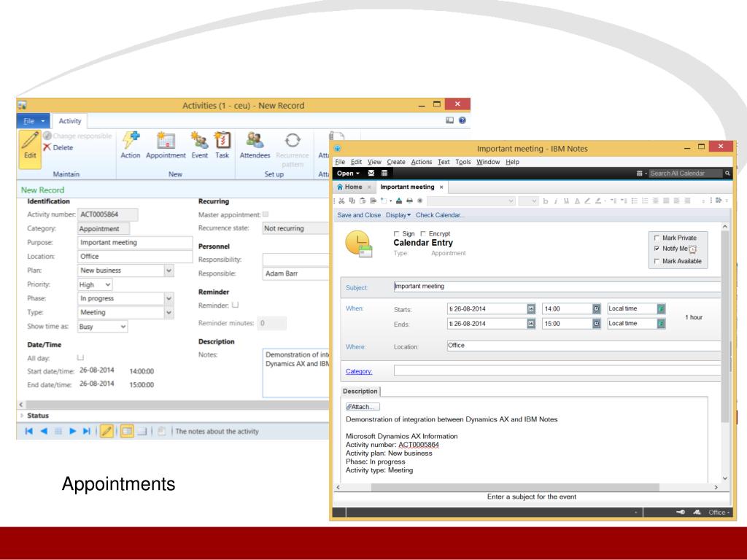The height and width of the screenshot is (560, 747).
Task: Click the Italic formatting icon in Notes
Action: tap(555, 201)
